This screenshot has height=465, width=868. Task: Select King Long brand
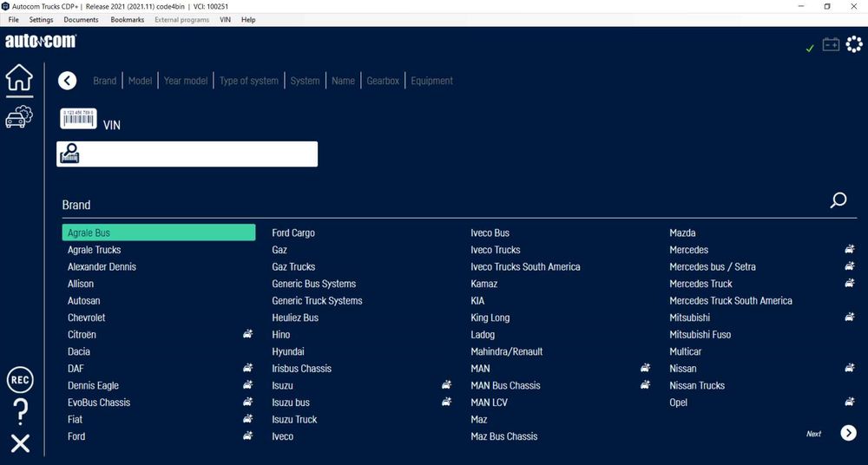[490, 318]
